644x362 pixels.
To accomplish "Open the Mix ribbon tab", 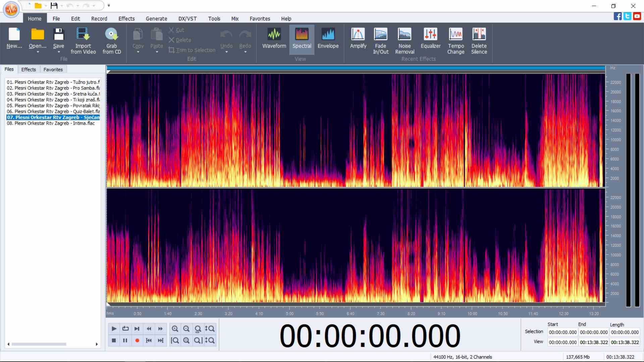I will [235, 19].
